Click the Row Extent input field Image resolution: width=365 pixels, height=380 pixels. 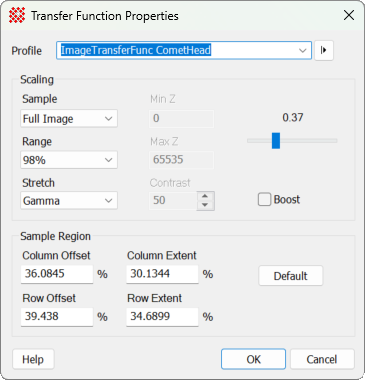pyautogui.click(x=162, y=317)
